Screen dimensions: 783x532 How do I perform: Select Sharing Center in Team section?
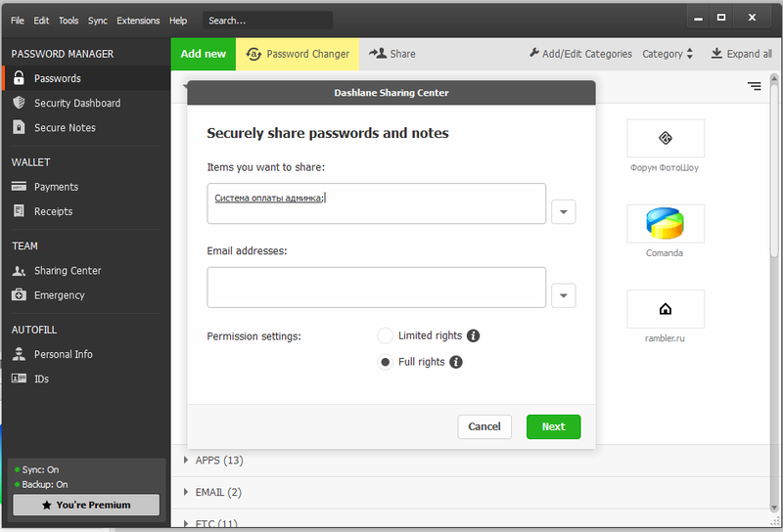point(86,271)
